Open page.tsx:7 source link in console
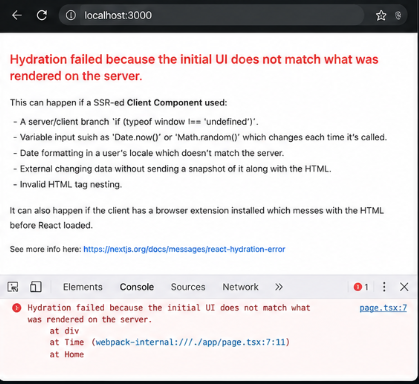This screenshot has width=419, height=384. click(x=383, y=308)
